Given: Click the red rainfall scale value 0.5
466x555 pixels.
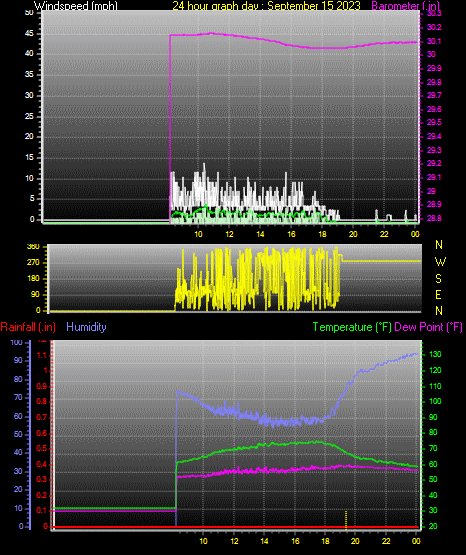Looking at the screenshot, I should [x=42, y=448].
